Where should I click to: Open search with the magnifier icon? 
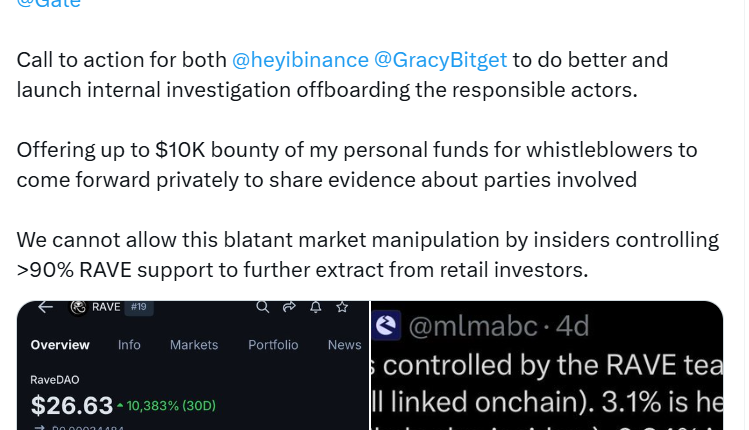pos(262,307)
